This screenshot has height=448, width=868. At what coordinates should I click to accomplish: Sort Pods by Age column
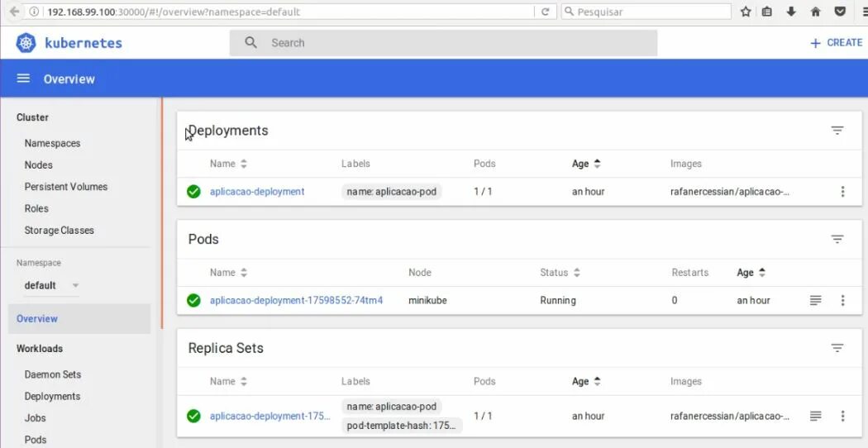pos(751,273)
